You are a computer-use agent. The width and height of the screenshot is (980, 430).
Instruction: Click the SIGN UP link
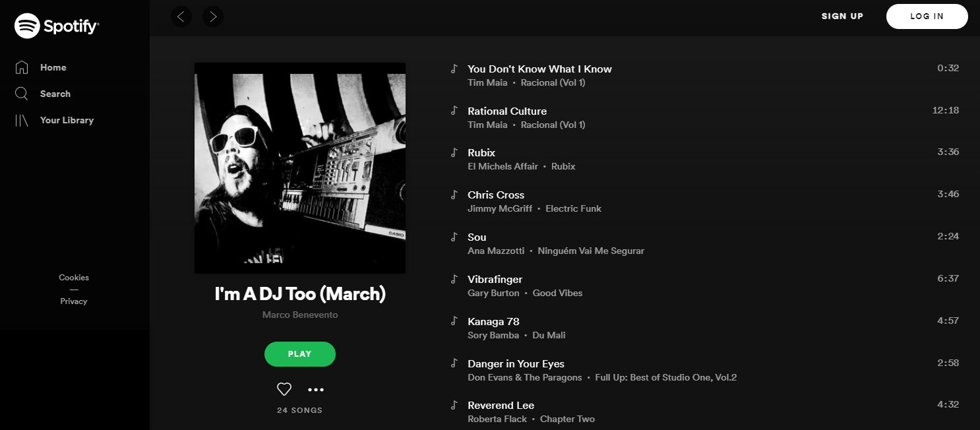click(842, 16)
